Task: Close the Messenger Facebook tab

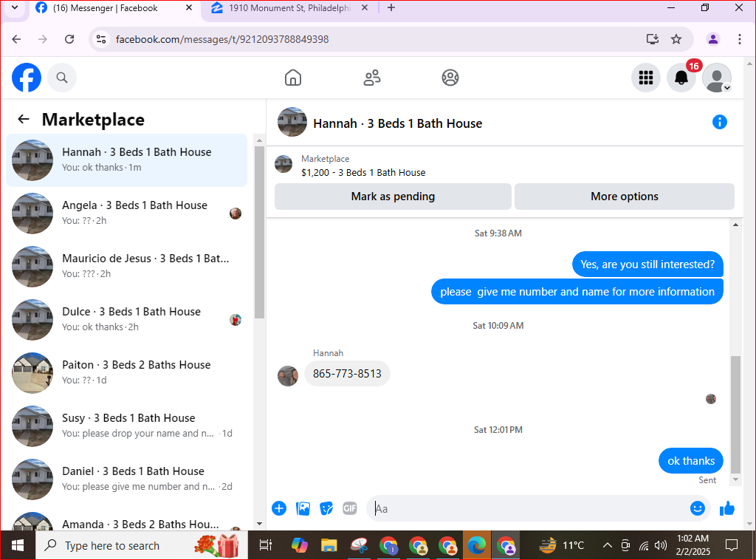Action: tap(189, 7)
